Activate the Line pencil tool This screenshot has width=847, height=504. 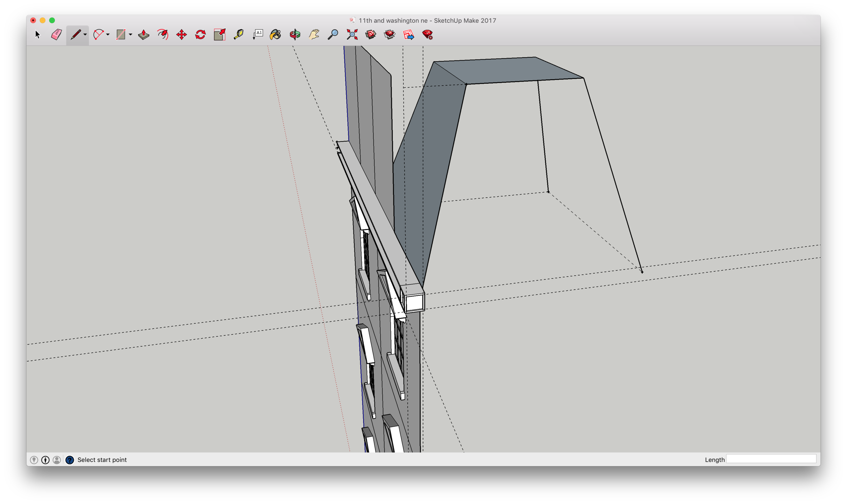coord(76,35)
